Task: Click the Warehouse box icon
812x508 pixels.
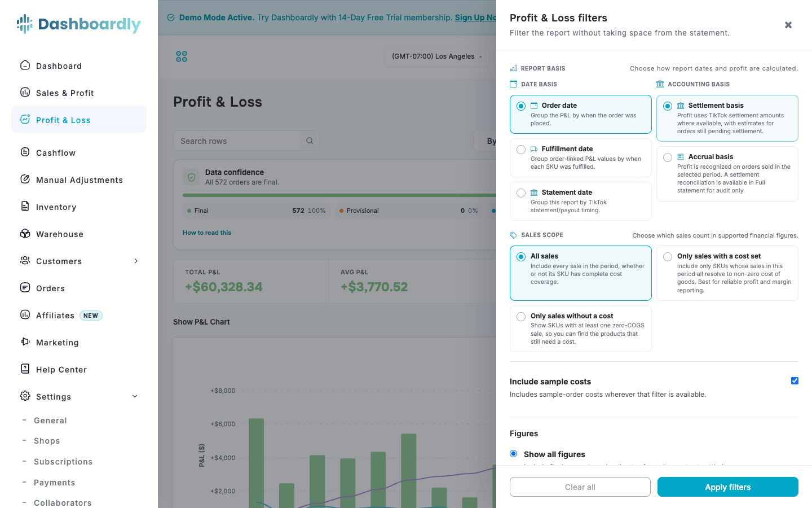Action: coord(25,233)
